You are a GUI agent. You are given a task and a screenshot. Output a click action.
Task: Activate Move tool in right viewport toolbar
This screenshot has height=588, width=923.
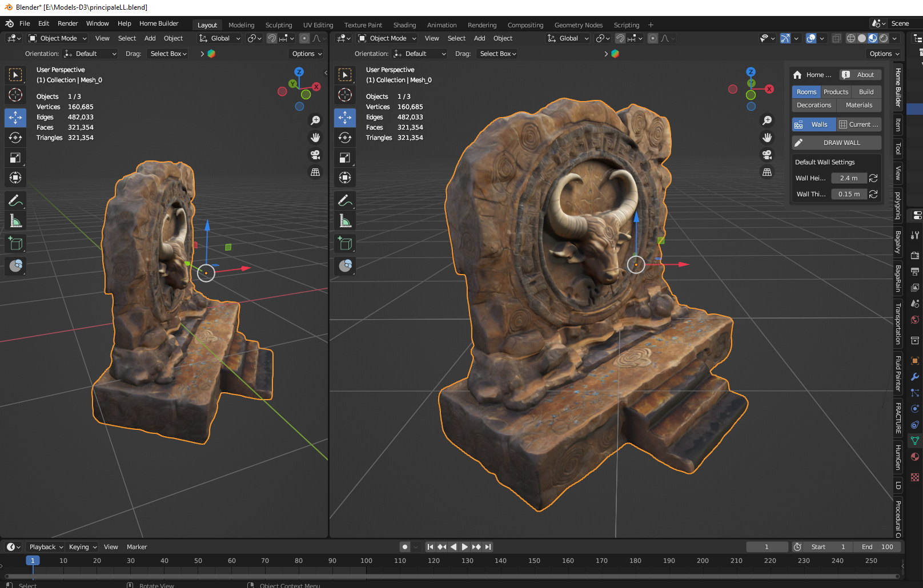(x=345, y=118)
